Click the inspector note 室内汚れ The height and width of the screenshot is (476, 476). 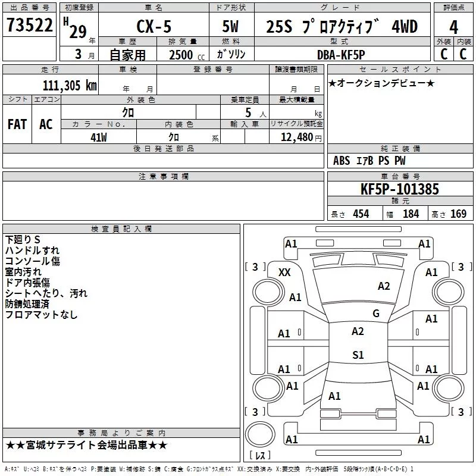pyautogui.click(x=23, y=272)
